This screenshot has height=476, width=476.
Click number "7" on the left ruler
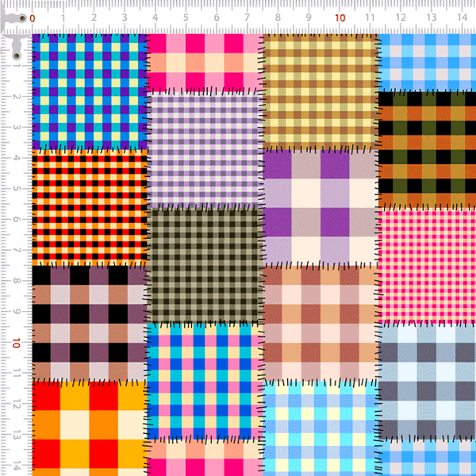[17, 250]
